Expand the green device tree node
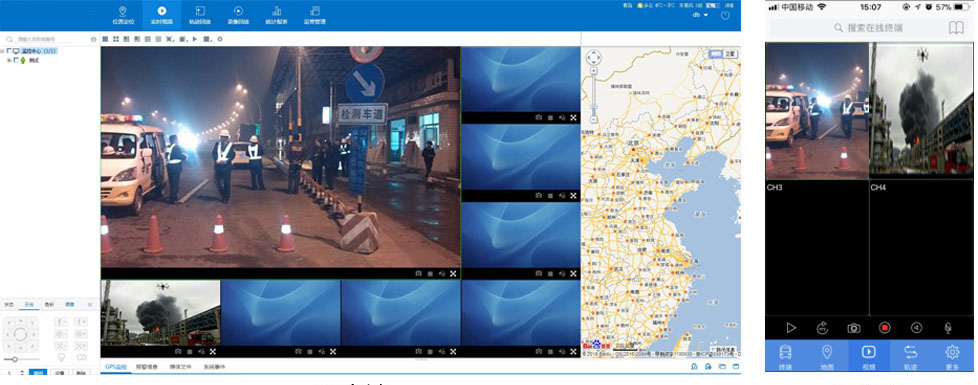 click(9, 60)
